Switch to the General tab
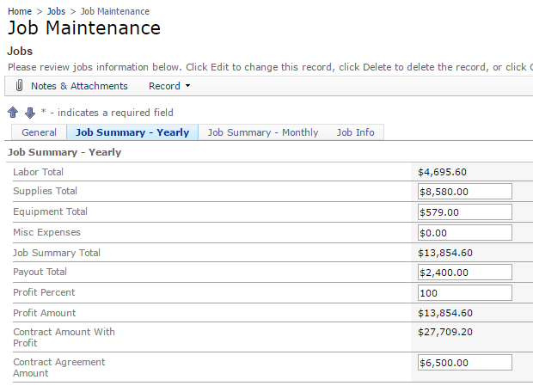This screenshot has width=533, height=392. (x=39, y=132)
